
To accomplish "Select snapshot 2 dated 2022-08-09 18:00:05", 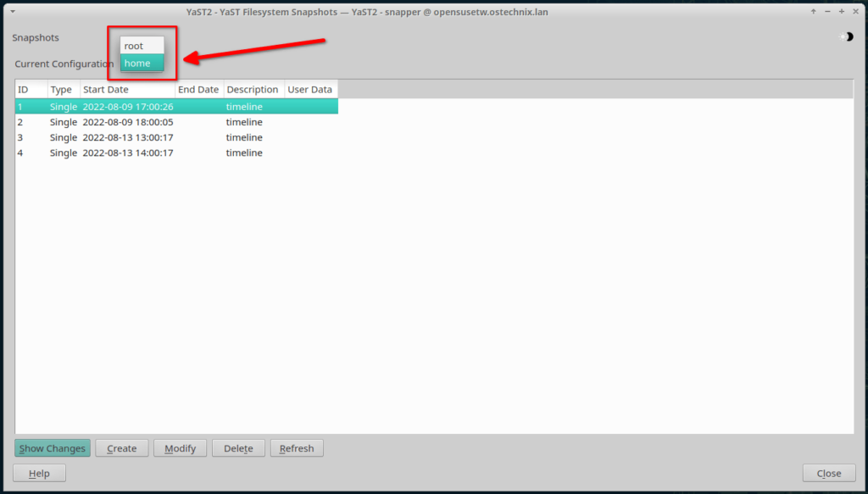I will (127, 122).
